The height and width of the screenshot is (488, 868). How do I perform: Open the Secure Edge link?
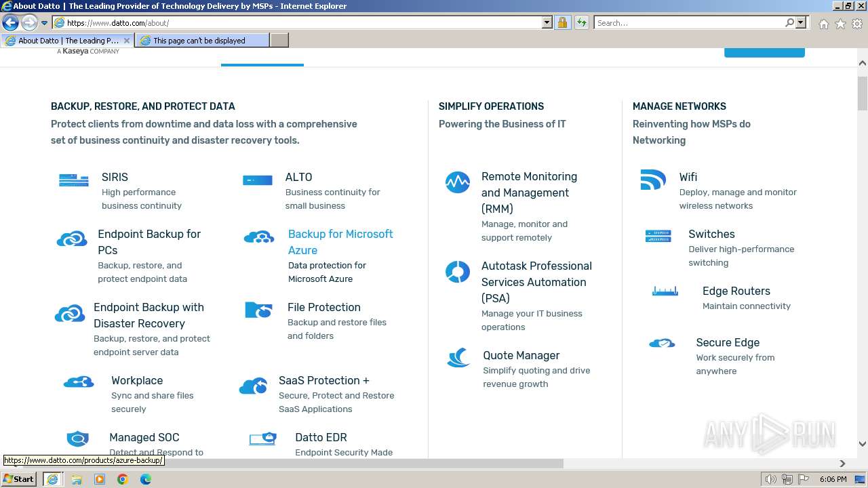(728, 342)
